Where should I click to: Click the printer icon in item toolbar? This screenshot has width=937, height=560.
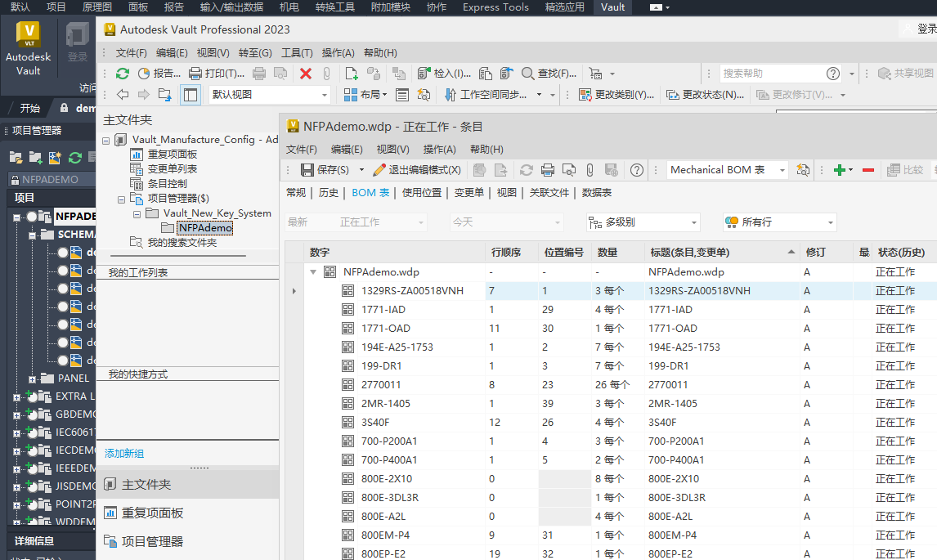547,170
